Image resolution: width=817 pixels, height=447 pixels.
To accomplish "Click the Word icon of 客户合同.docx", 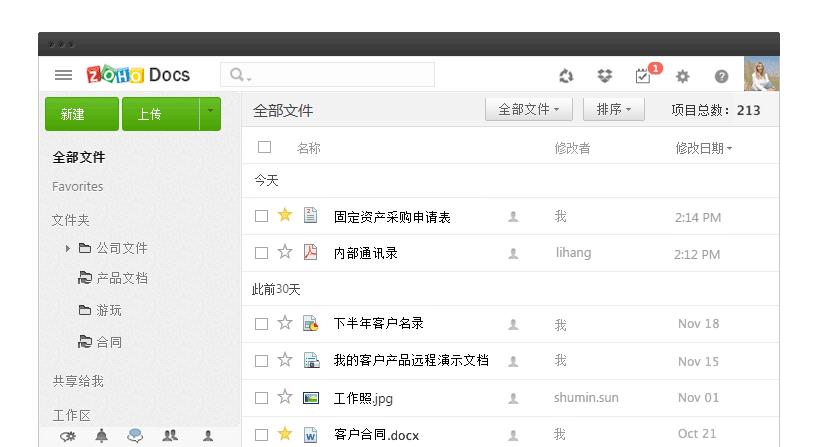I will 311,434.
